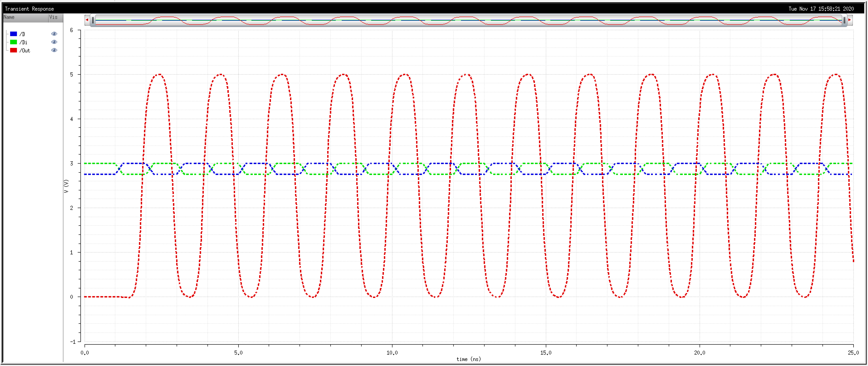Click right grip handle of overview slider
The height and width of the screenshot is (366, 868).
click(x=844, y=21)
